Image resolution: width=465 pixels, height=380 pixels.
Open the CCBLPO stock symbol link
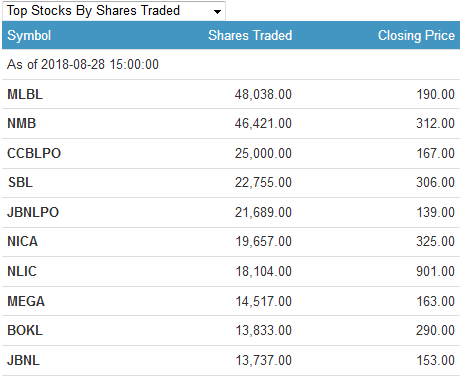pyautogui.click(x=34, y=153)
